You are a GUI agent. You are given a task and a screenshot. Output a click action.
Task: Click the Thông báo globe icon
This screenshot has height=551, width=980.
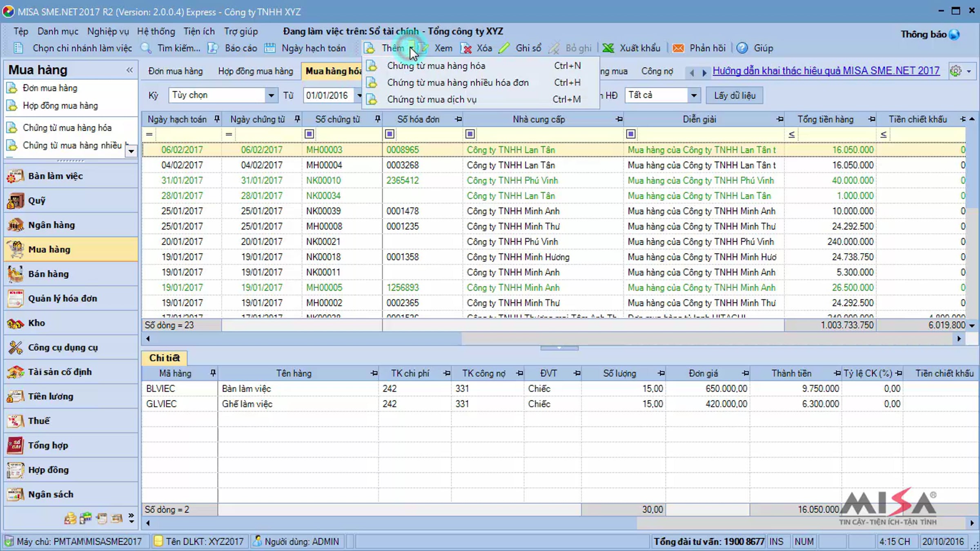point(954,34)
